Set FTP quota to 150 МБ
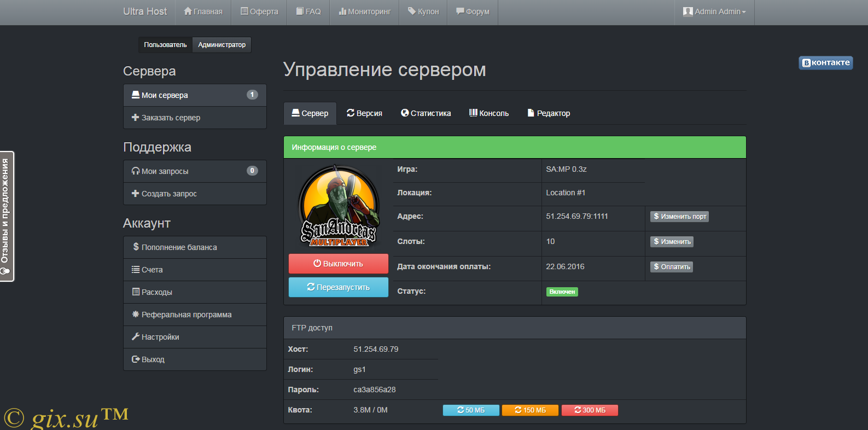The width and height of the screenshot is (868, 430). click(530, 410)
